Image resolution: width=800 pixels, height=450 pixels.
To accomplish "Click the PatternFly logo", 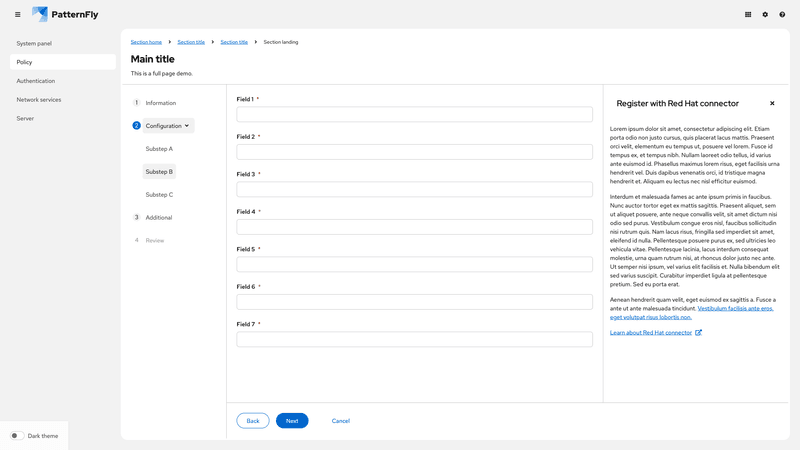I will (65, 15).
